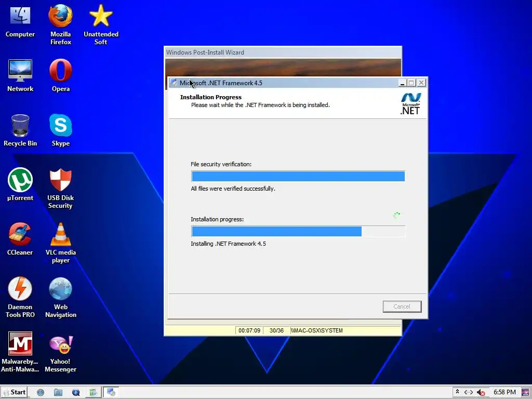Viewport: 532px width, 399px height.
Task: Cancel the .NET Framework installation
Action: (x=402, y=307)
